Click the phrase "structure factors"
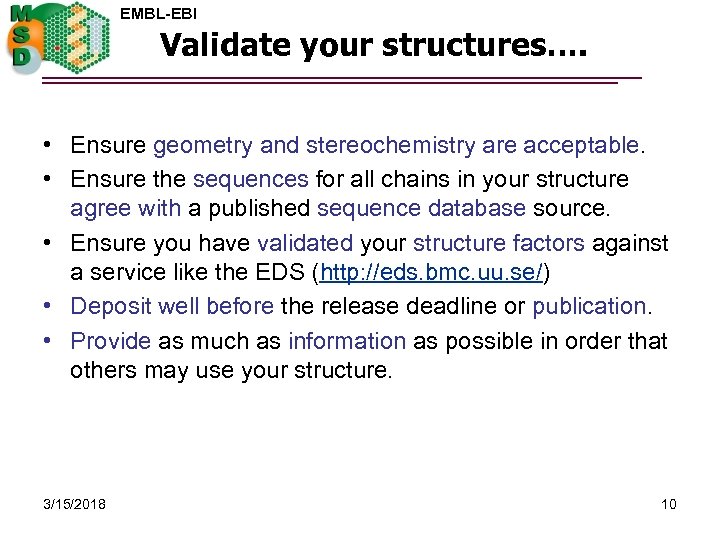720x540 pixels. point(499,243)
